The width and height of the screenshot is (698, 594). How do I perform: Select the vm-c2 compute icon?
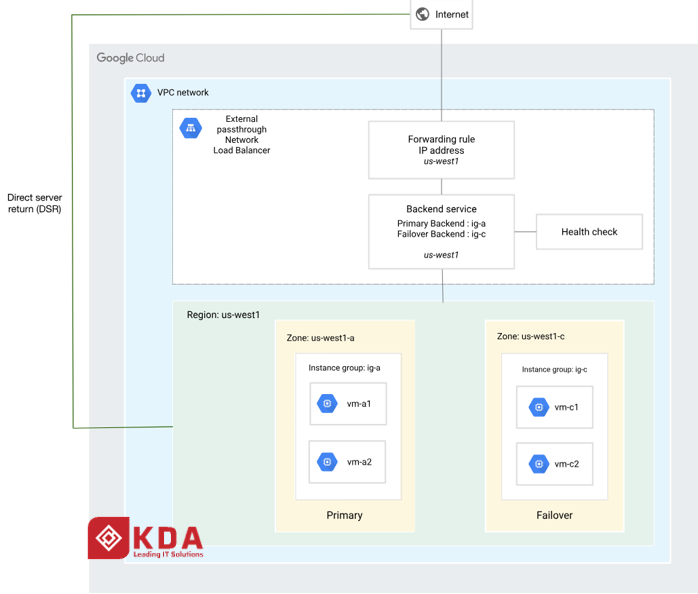click(x=539, y=464)
